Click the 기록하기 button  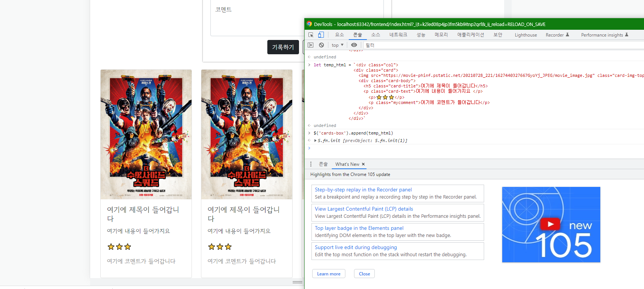[x=283, y=47]
